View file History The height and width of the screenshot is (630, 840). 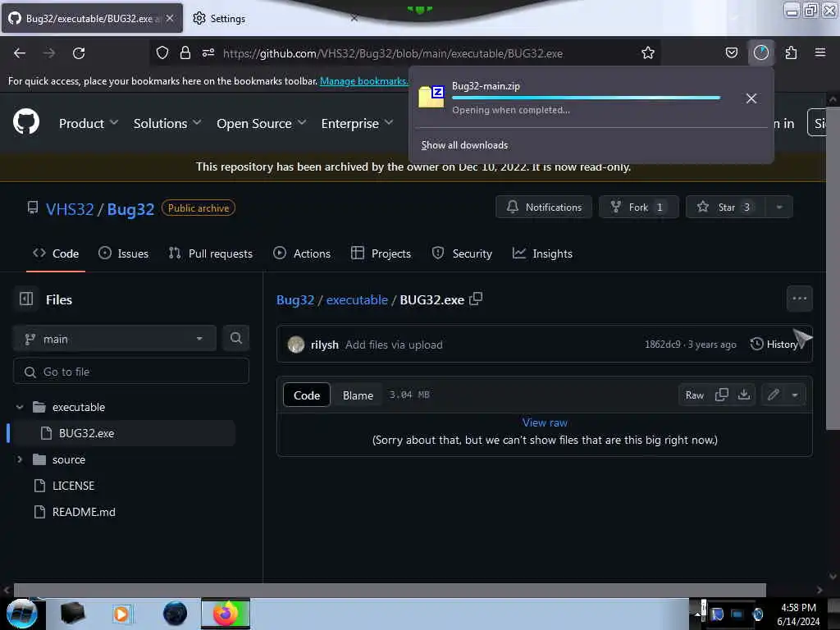tap(774, 345)
